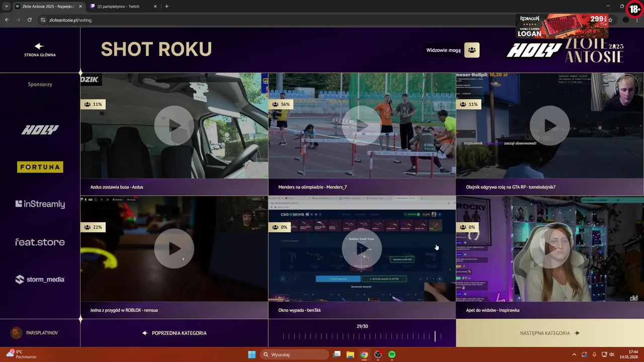The height and width of the screenshot is (362, 644).
Task: Navigate back in browser
Action: [x=7, y=20]
